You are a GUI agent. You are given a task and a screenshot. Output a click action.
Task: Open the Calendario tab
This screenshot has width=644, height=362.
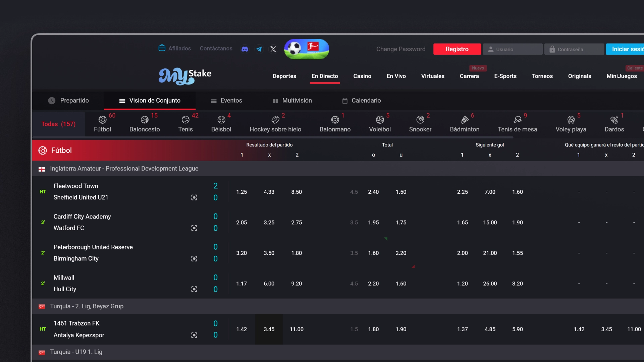[x=361, y=101]
